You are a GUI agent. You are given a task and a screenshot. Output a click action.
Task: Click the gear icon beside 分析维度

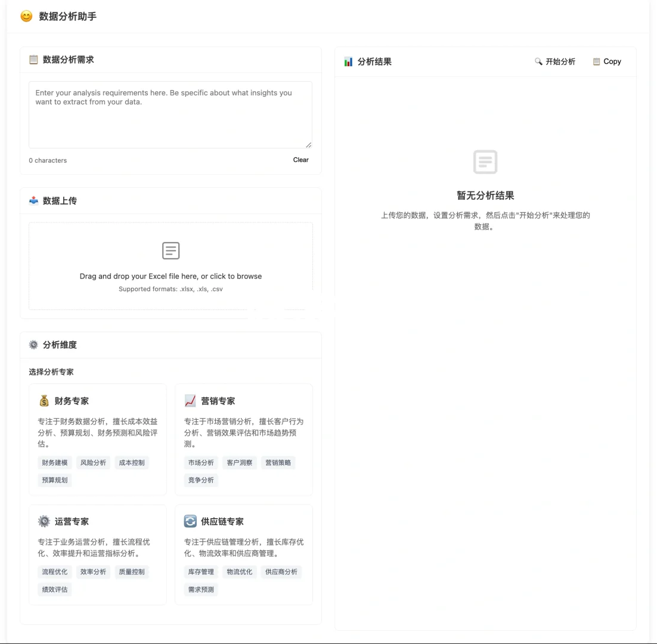pyautogui.click(x=33, y=345)
